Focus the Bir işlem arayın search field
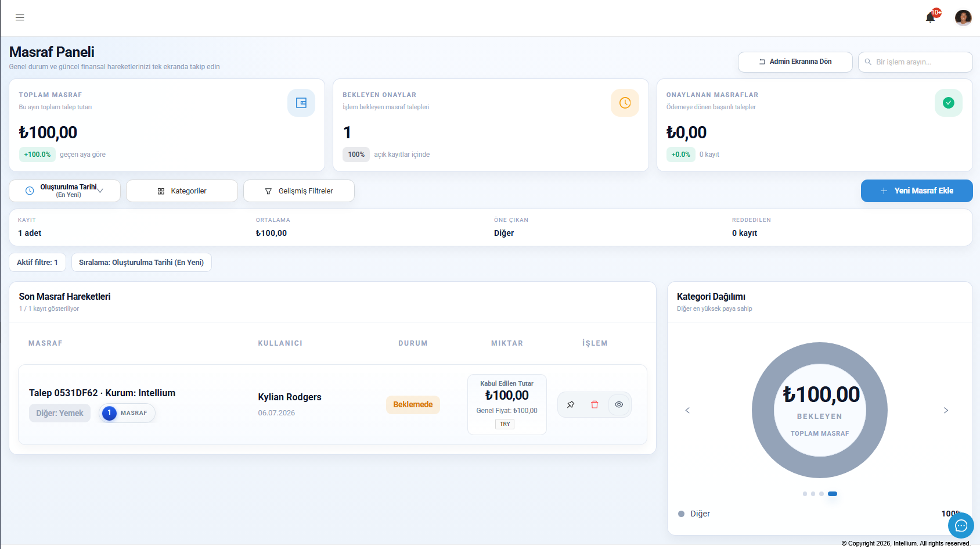The height and width of the screenshot is (549, 980). (x=916, y=62)
